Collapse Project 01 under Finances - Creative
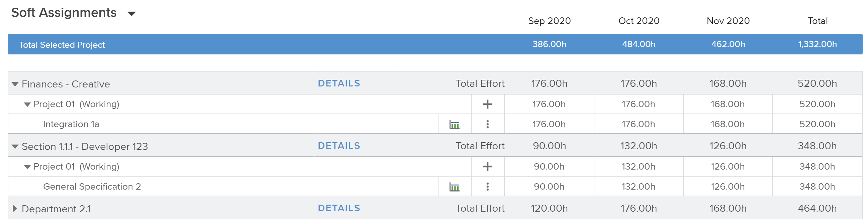This screenshot has width=868, height=224. coord(27,104)
